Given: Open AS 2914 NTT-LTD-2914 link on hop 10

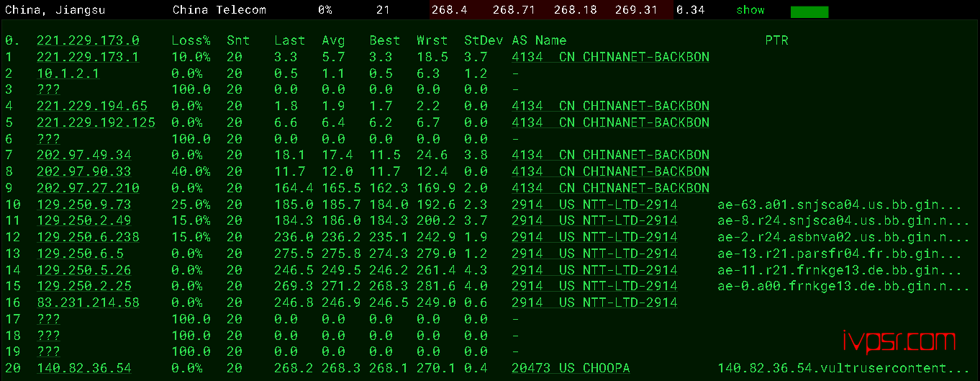Looking at the screenshot, I should [595, 205].
